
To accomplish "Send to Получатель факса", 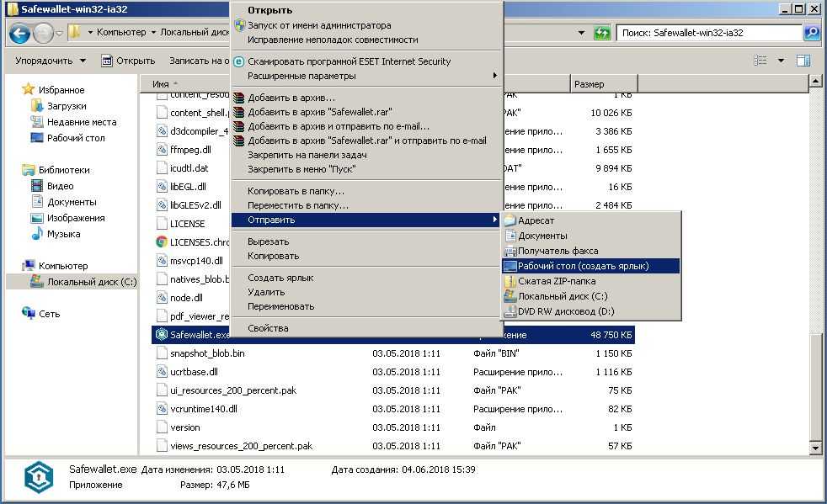I will (591, 251).
